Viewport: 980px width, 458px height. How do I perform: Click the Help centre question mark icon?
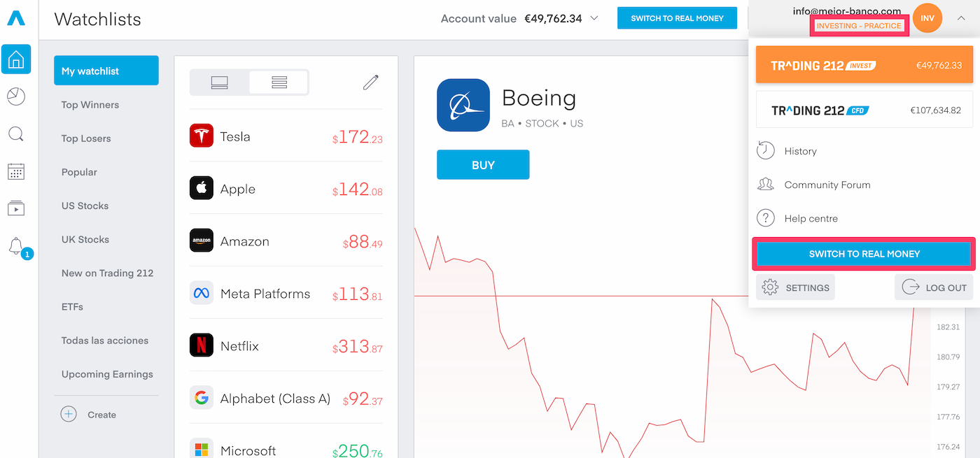(766, 218)
